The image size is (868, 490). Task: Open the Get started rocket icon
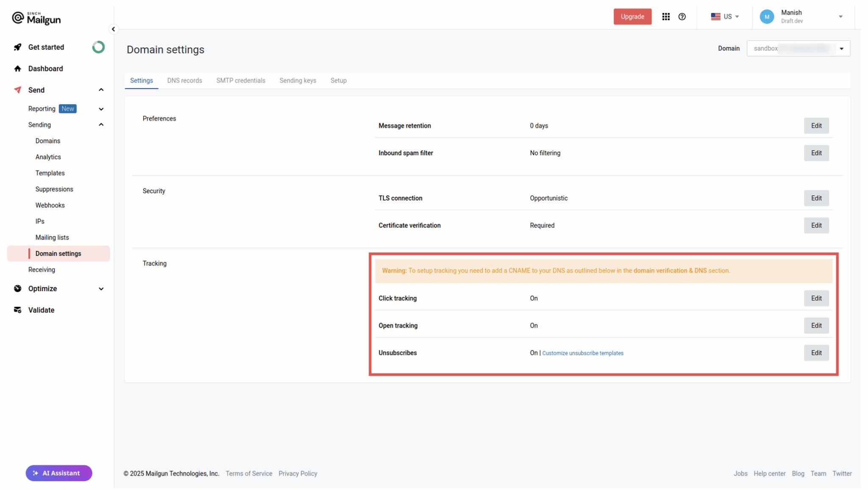17,47
